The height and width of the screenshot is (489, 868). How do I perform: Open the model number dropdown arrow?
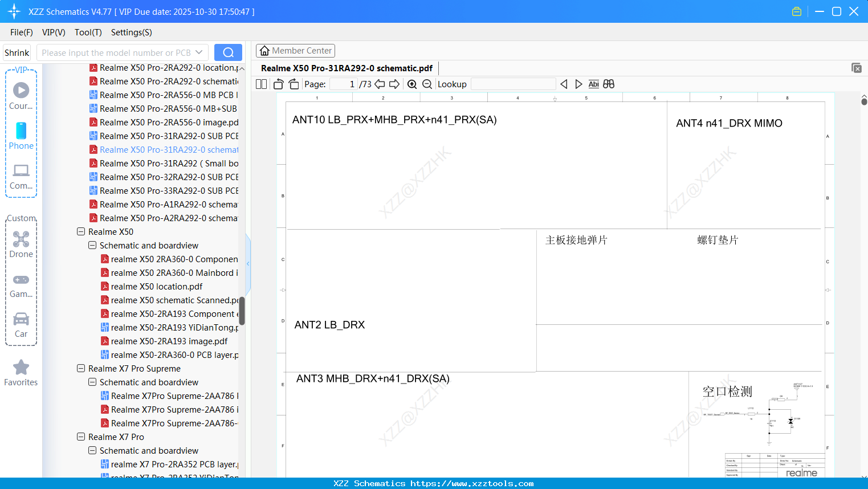[199, 52]
